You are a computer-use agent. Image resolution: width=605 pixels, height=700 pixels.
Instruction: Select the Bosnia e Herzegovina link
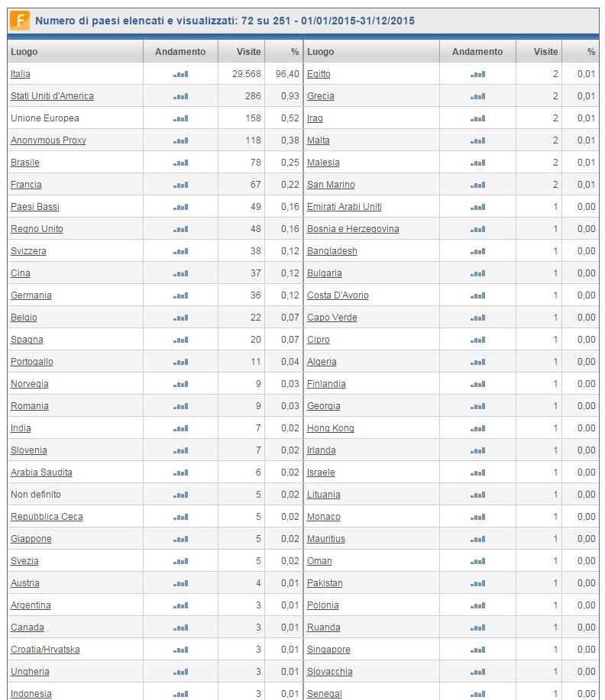353,229
